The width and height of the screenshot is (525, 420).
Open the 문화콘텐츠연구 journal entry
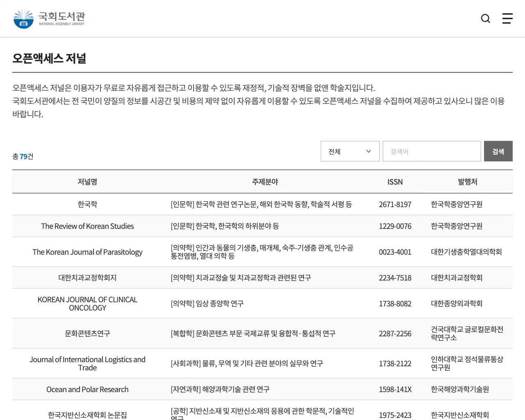[87, 333]
